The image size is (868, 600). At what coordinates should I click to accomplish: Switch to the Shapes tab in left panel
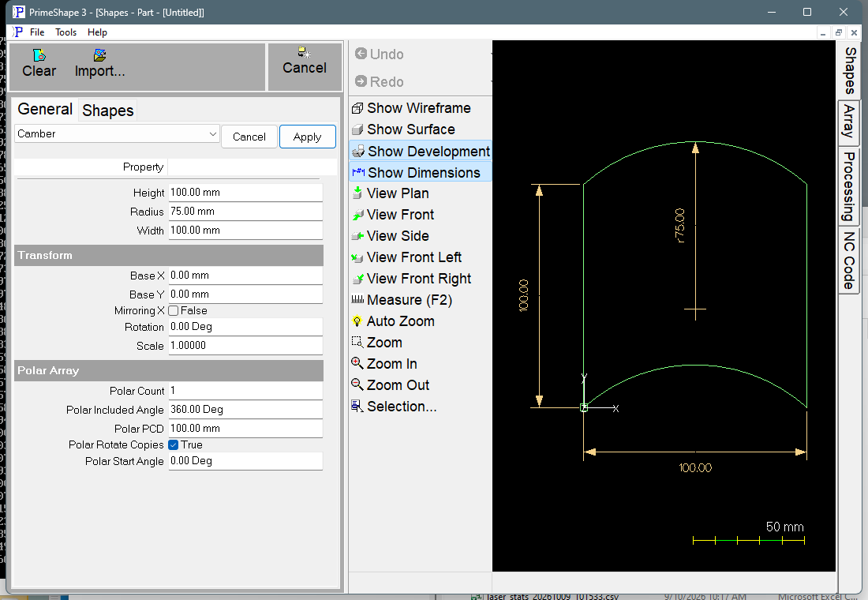[x=108, y=111]
